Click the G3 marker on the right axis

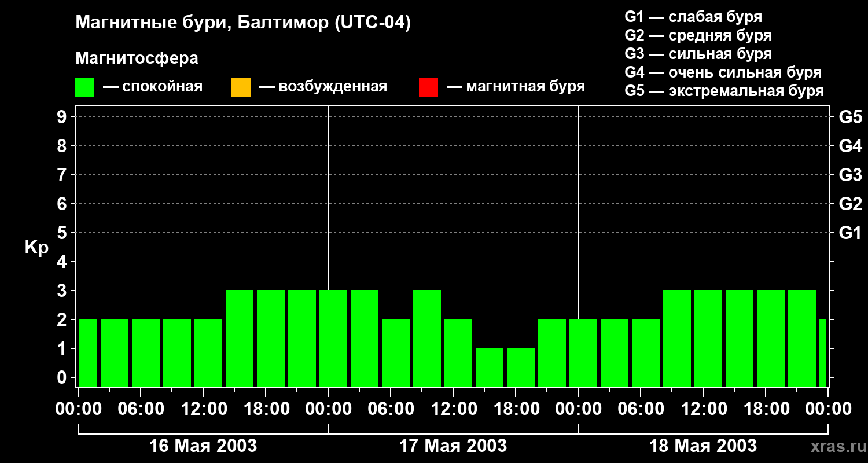tap(850, 175)
